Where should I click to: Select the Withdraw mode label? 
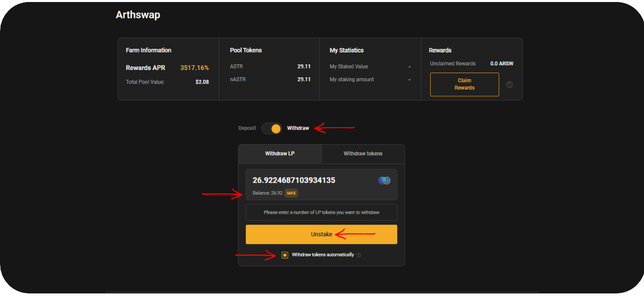(x=298, y=128)
